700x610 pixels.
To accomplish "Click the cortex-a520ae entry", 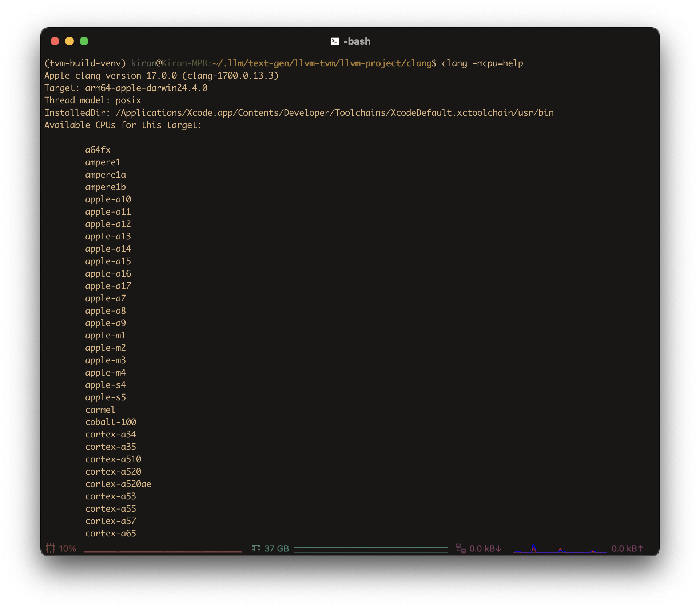I will pyautogui.click(x=118, y=484).
